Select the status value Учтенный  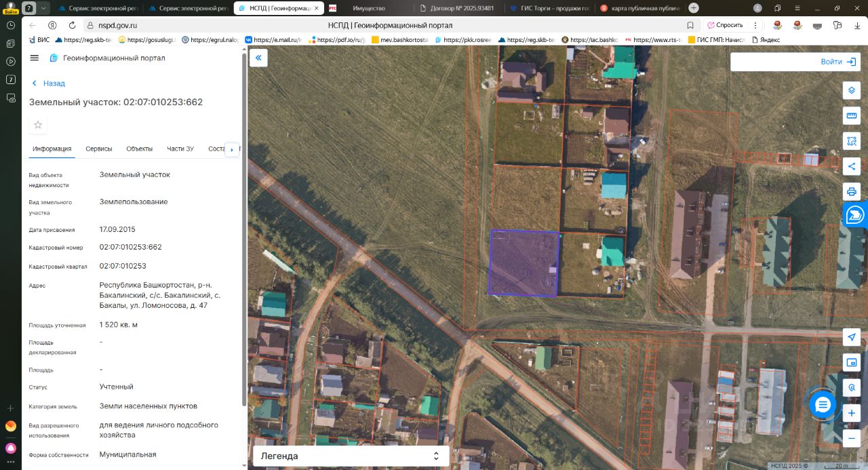pos(117,387)
